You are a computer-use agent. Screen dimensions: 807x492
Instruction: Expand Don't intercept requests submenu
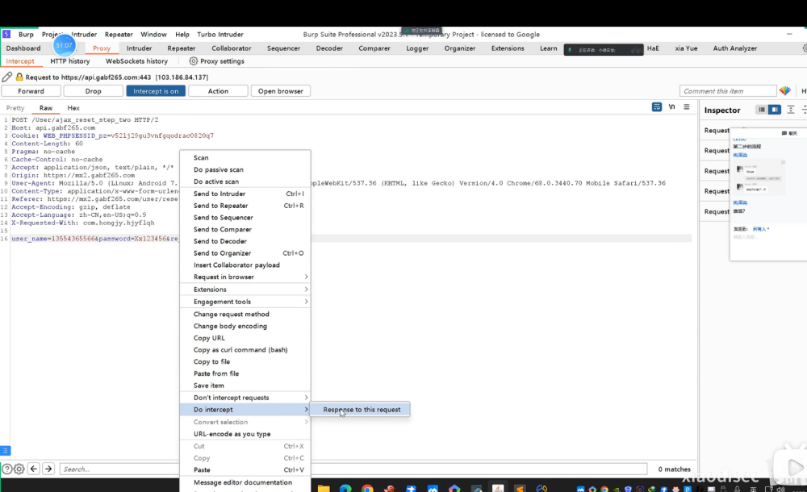245,397
